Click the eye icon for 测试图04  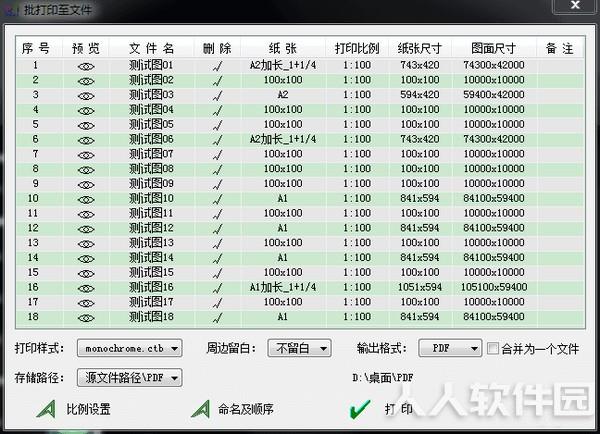click(x=86, y=111)
